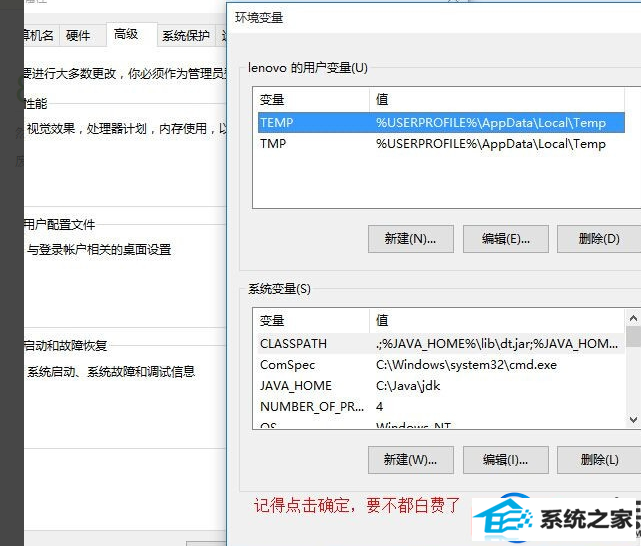641x546 pixels.
Task: Open the 系统保护 tab
Action: point(186,36)
